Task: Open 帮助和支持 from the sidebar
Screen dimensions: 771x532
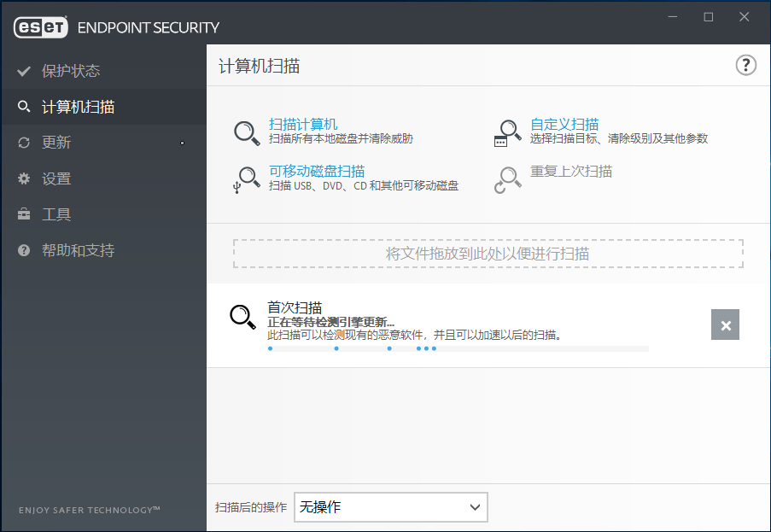Action: click(64, 250)
